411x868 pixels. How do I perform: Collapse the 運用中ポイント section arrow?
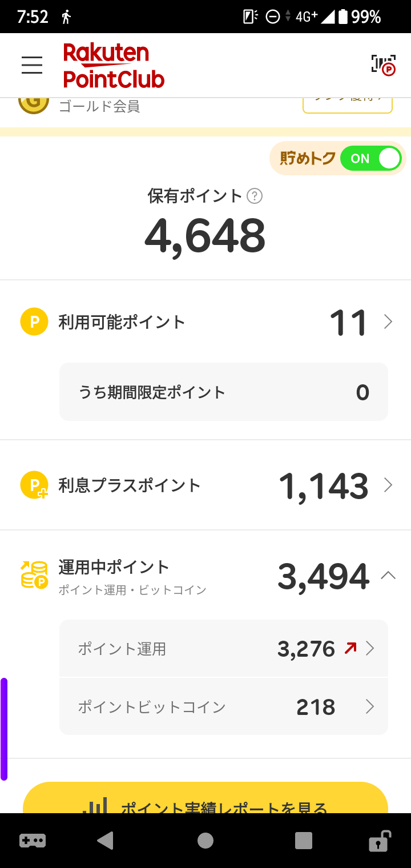tap(388, 576)
